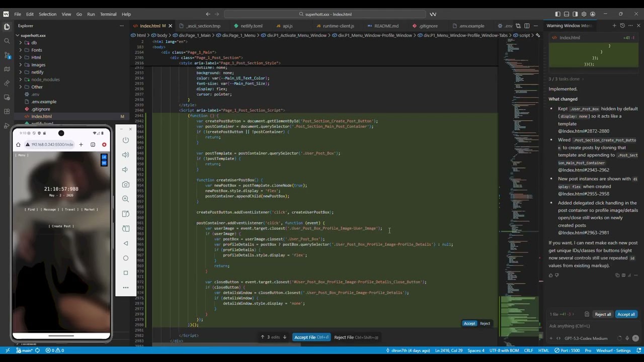Open .gitignore in the explorer
Image resolution: width=644 pixels, height=362 pixels.
pyautogui.click(x=41, y=109)
